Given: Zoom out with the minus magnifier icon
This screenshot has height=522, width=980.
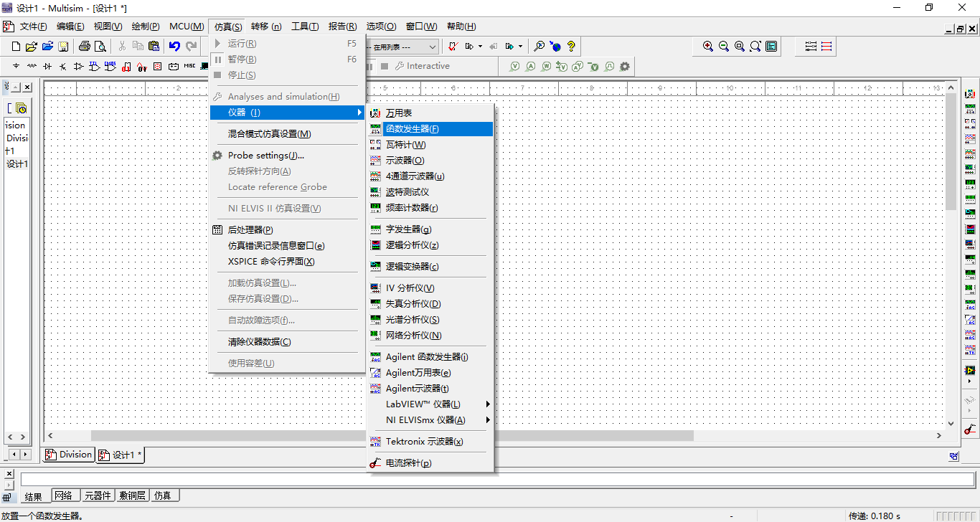Looking at the screenshot, I should 724,47.
